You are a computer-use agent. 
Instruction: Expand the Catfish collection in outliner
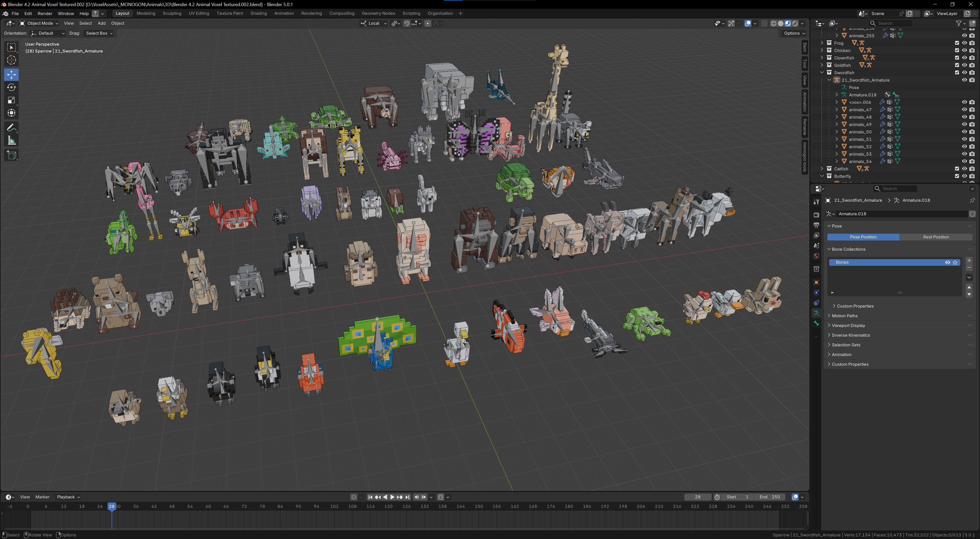click(x=822, y=169)
